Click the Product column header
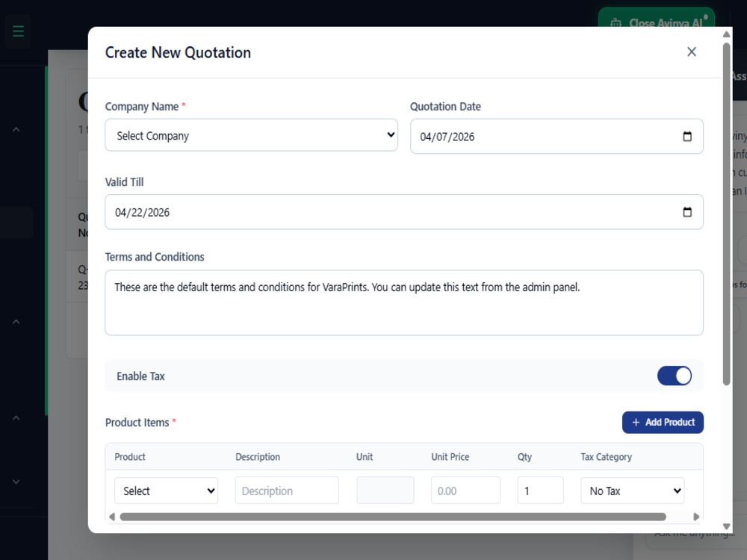 129,457
